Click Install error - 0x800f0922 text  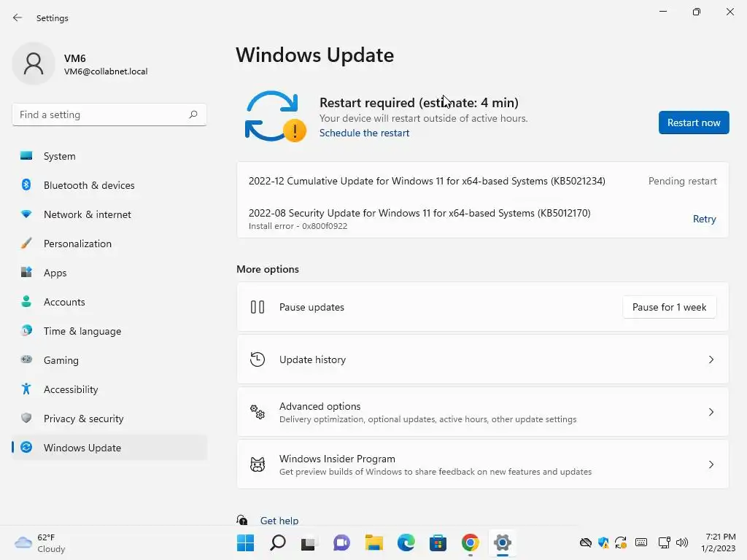pyautogui.click(x=298, y=226)
